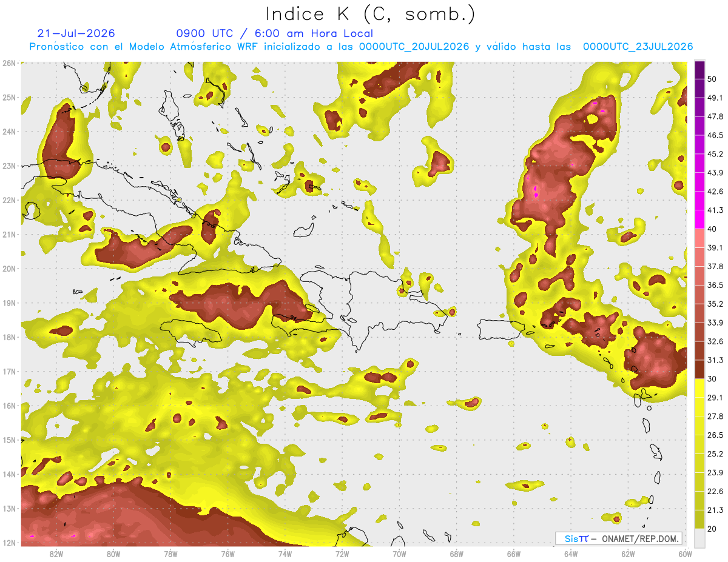Click the longitude label "70W"
This screenshot has width=728, height=562.
point(399,554)
